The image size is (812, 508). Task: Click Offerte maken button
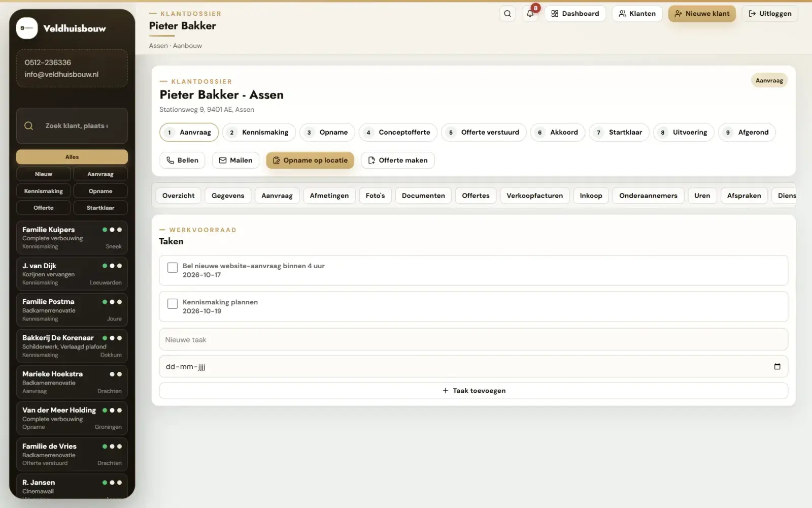[x=397, y=160]
